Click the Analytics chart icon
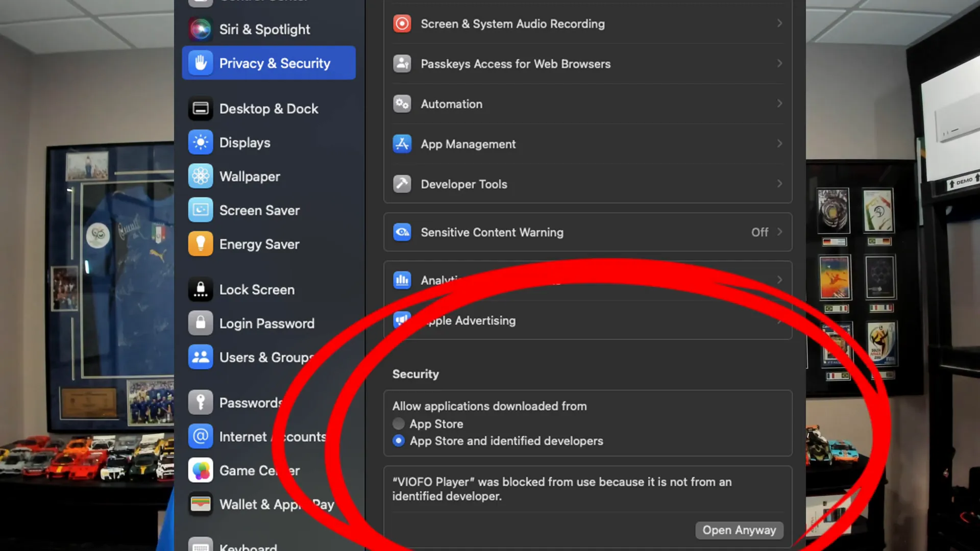The image size is (980, 551). click(402, 280)
